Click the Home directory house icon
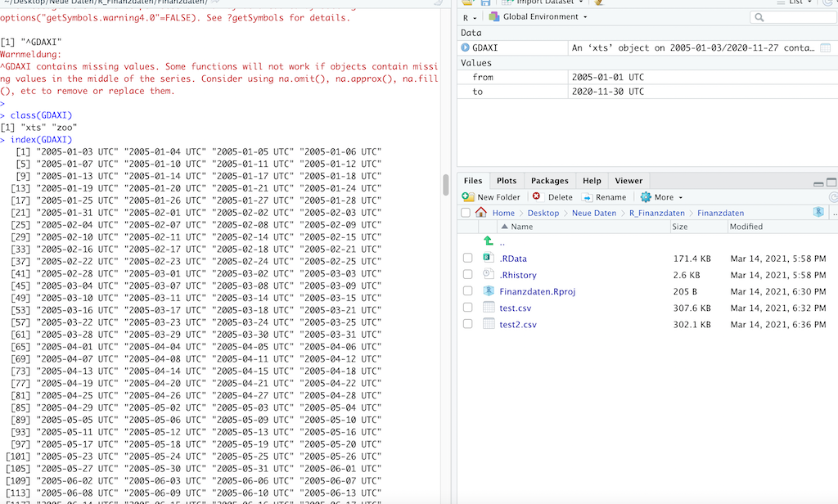Viewport: 838px width, 504px height. click(x=481, y=213)
